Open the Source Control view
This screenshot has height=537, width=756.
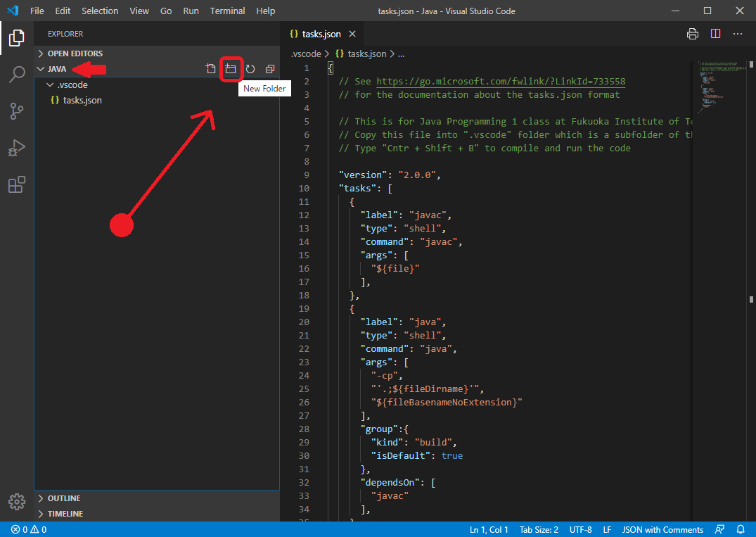point(16,111)
